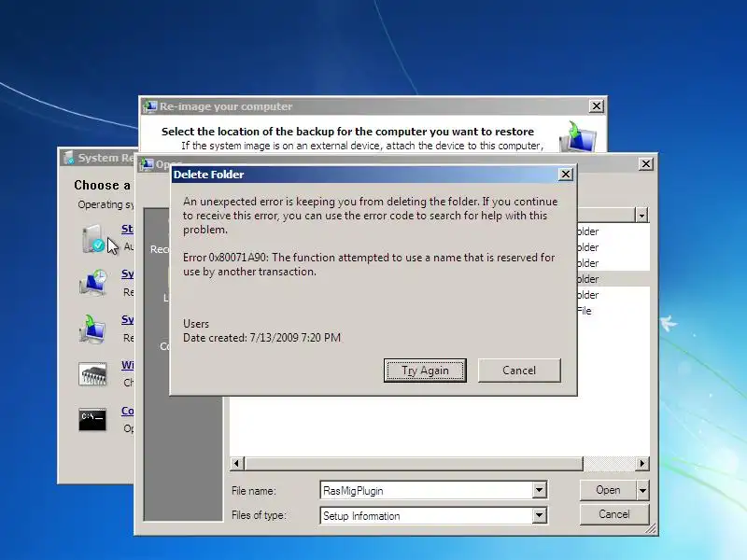Select the File type row in list

[x=613, y=311]
